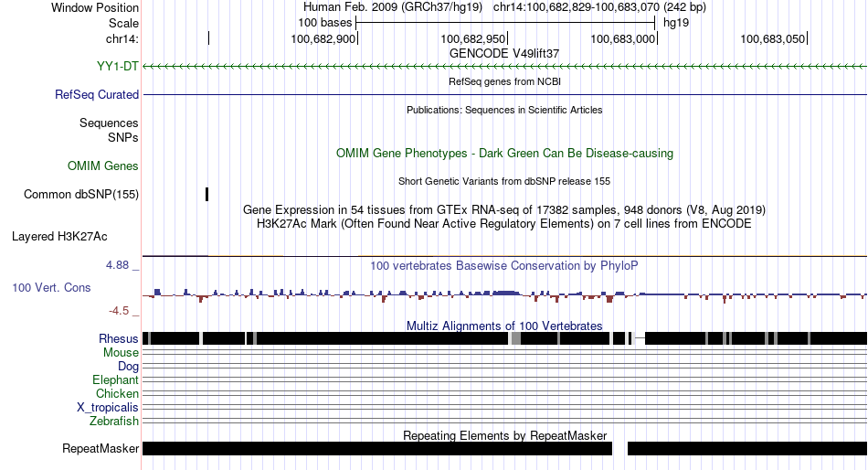
Task: Click Multiz Alignments of 100 Vertebrates title
Action: pos(504,326)
